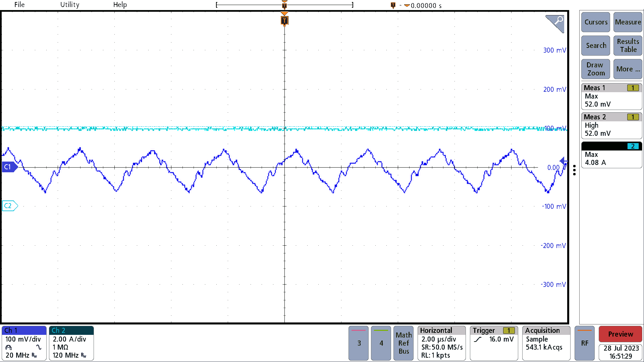Click the 543.1 kAcqs acquisition count
Image resolution: width=644 pixels, height=362 pixels.
[544, 347]
